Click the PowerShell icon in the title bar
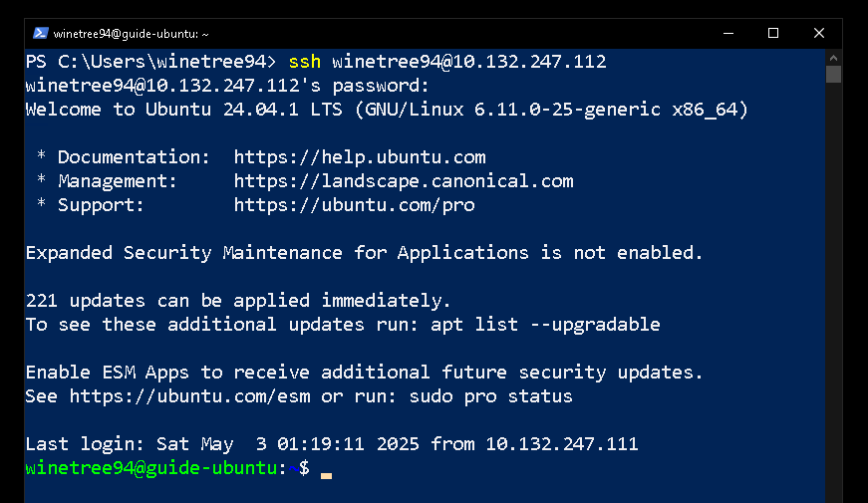 pos(41,33)
